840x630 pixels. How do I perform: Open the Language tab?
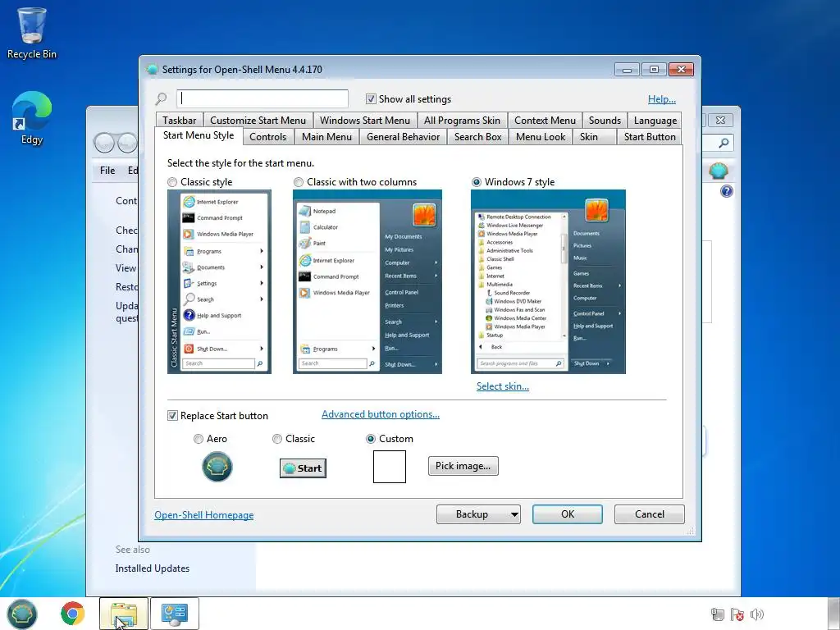click(655, 121)
